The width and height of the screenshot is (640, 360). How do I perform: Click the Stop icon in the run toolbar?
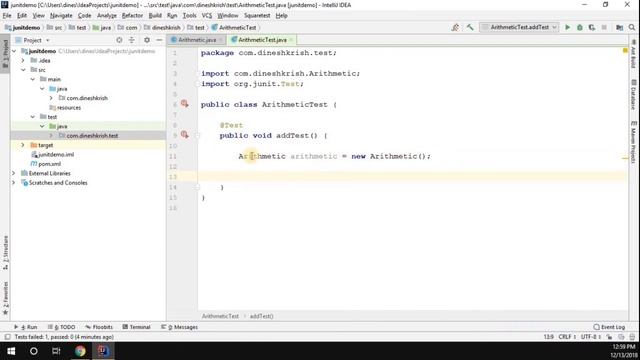click(604, 27)
